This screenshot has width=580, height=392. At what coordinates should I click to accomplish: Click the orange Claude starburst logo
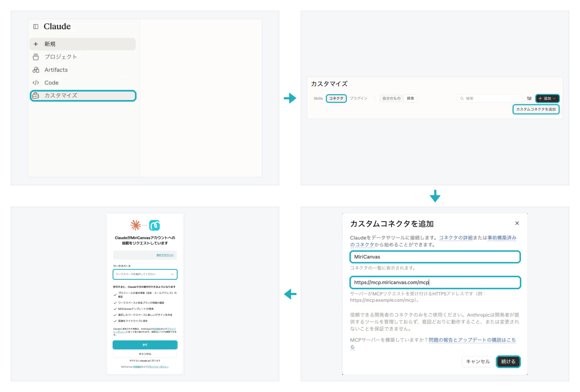tap(136, 225)
